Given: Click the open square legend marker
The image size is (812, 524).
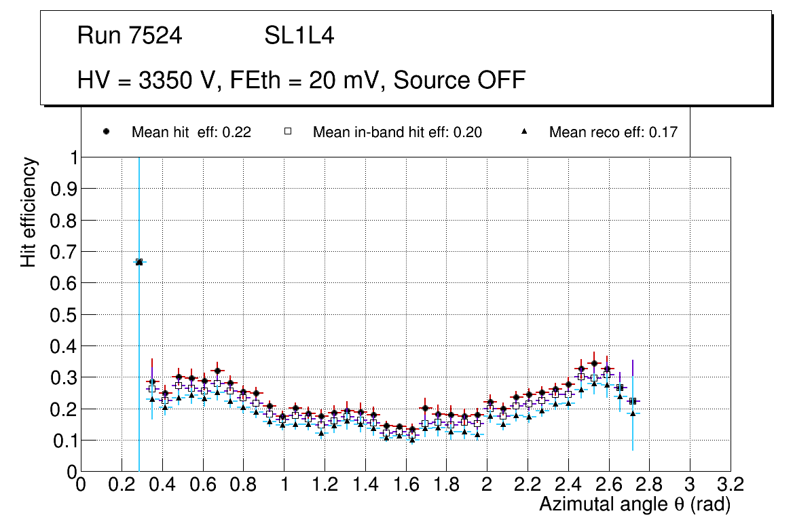Looking at the screenshot, I should point(288,132).
